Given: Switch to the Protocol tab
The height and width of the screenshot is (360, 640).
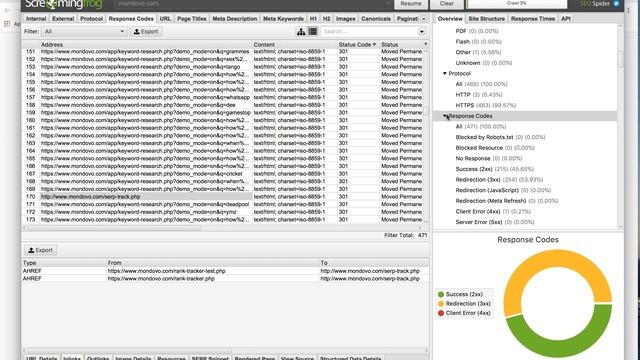Looking at the screenshot, I should point(91,19).
